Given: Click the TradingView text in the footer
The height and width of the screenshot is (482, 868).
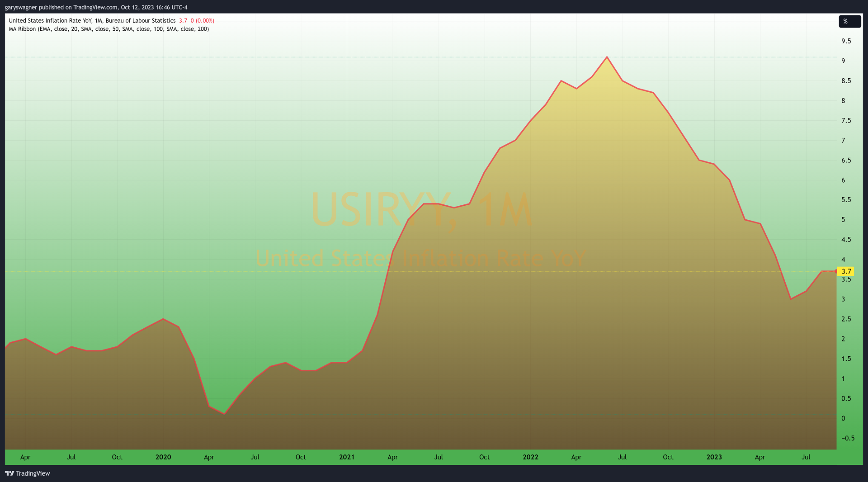Looking at the screenshot, I should (x=33, y=473).
